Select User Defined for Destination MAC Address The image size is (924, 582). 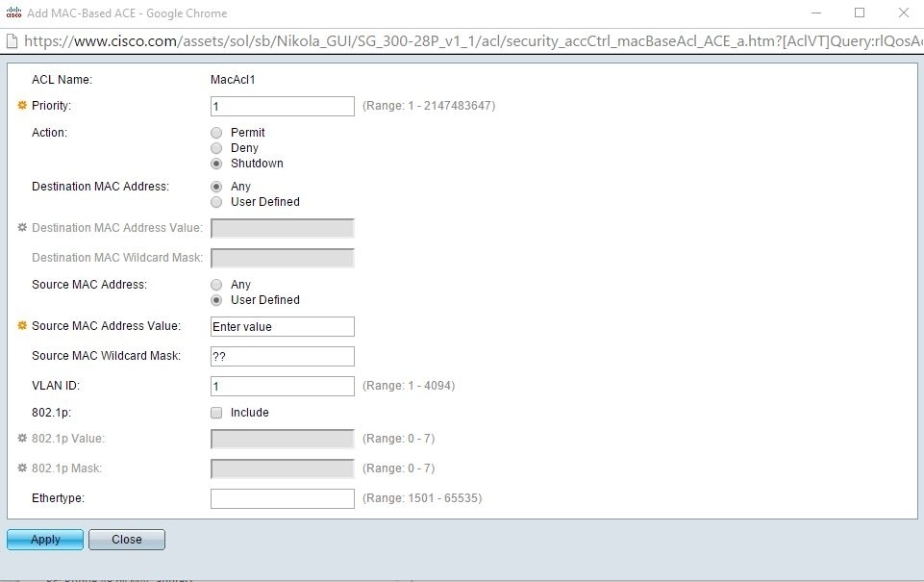point(216,201)
